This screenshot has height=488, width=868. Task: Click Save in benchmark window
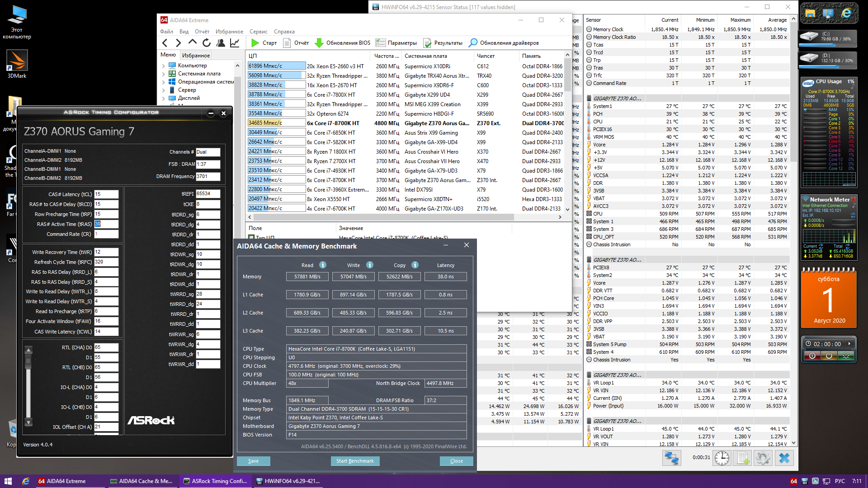[254, 461]
